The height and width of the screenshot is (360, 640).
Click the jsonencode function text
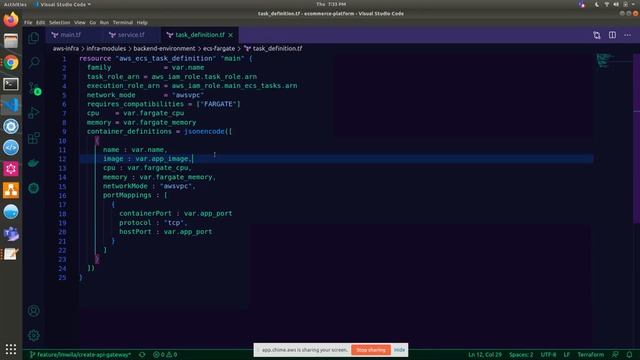point(204,131)
